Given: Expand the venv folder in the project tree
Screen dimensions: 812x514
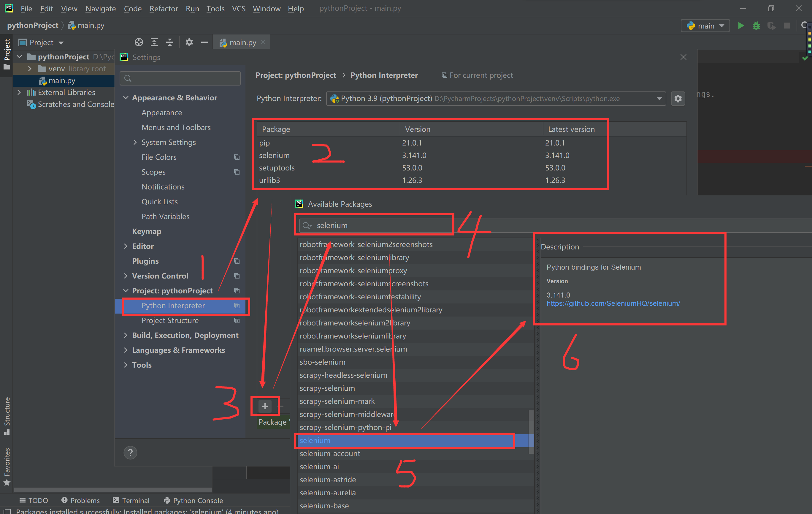Looking at the screenshot, I should [30, 69].
